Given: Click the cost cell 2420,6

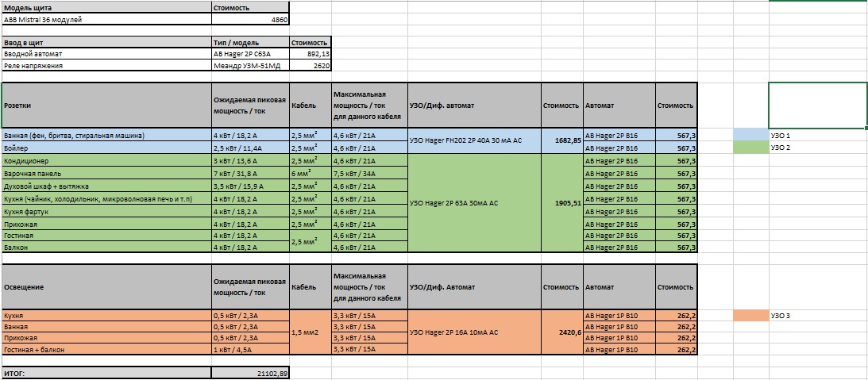Looking at the screenshot, I should pos(562,332).
